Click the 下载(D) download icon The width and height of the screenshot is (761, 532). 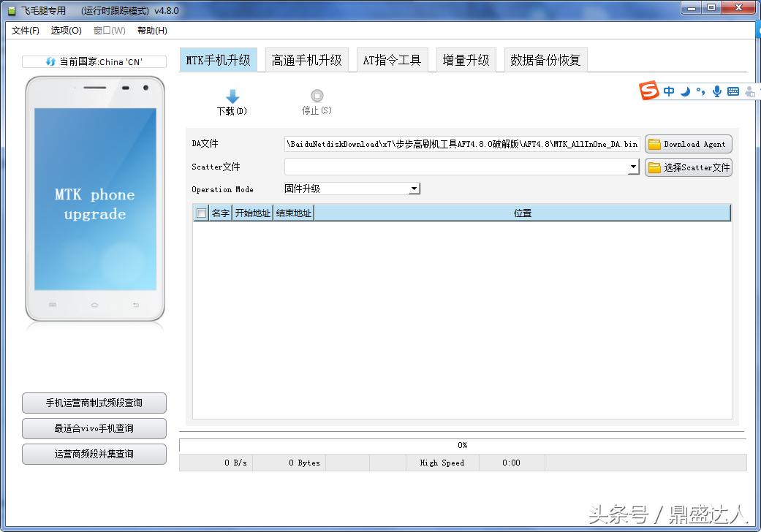click(232, 96)
